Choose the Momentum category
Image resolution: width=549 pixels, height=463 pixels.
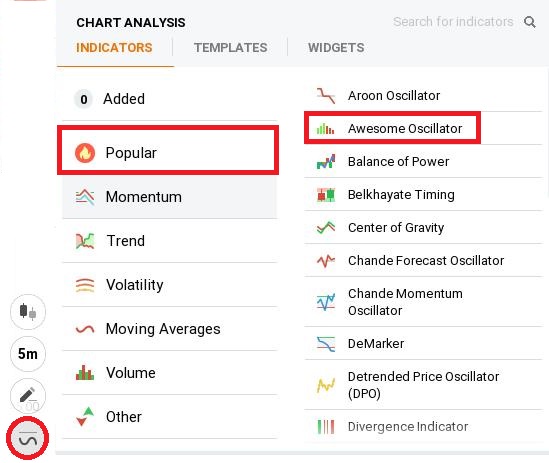170,197
